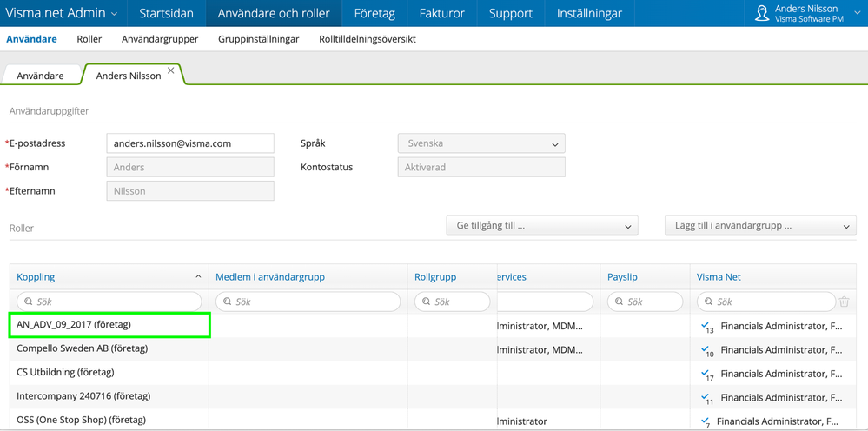This screenshot has height=431, width=868.
Task: Sort by Koppling column arrow
Action: click(198, 277)
